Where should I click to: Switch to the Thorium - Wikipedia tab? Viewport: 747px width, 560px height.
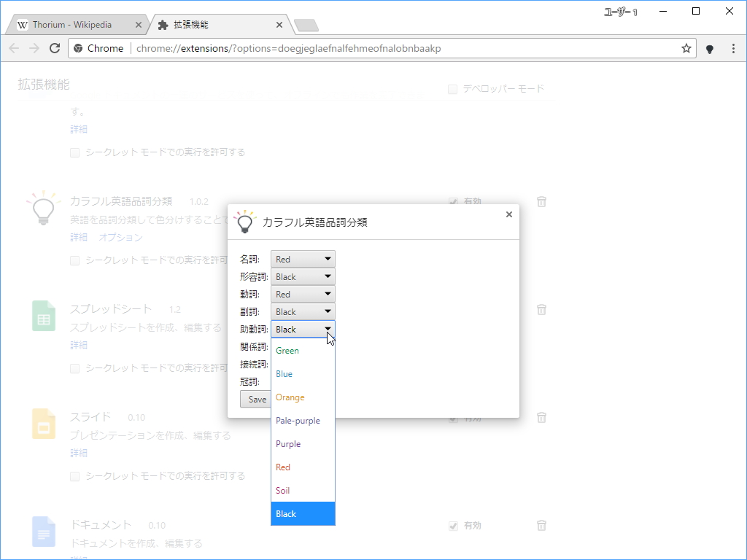[x=73, y=24]
